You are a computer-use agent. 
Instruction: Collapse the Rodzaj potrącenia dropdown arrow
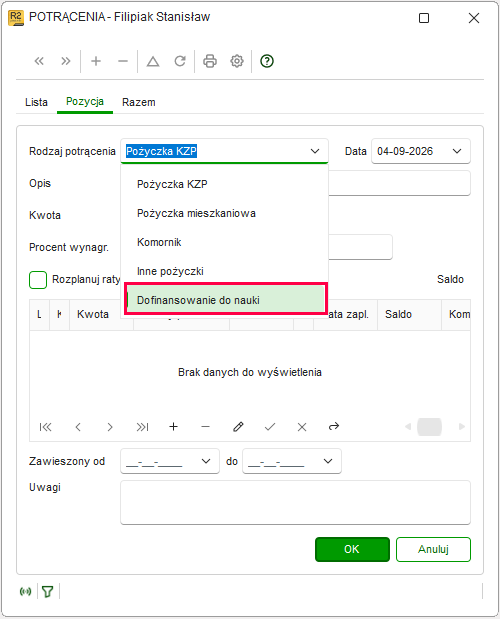[315, 151]
